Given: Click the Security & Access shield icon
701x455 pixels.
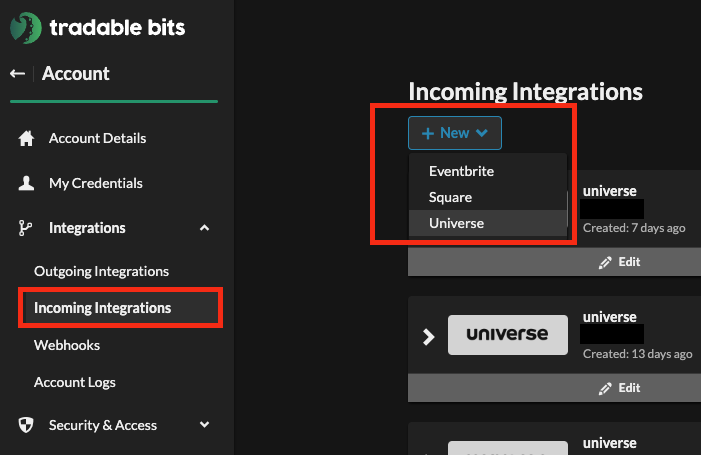Looking at the screenshot, I should (26, 425).
